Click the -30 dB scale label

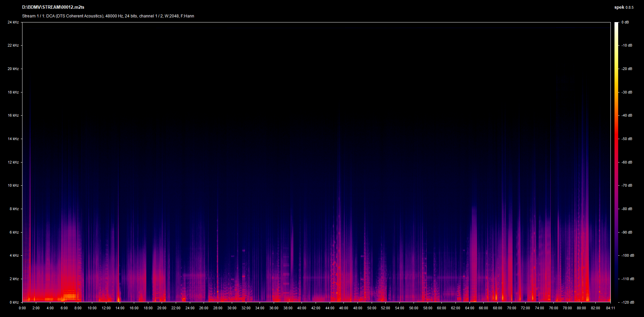pos(627,92)
